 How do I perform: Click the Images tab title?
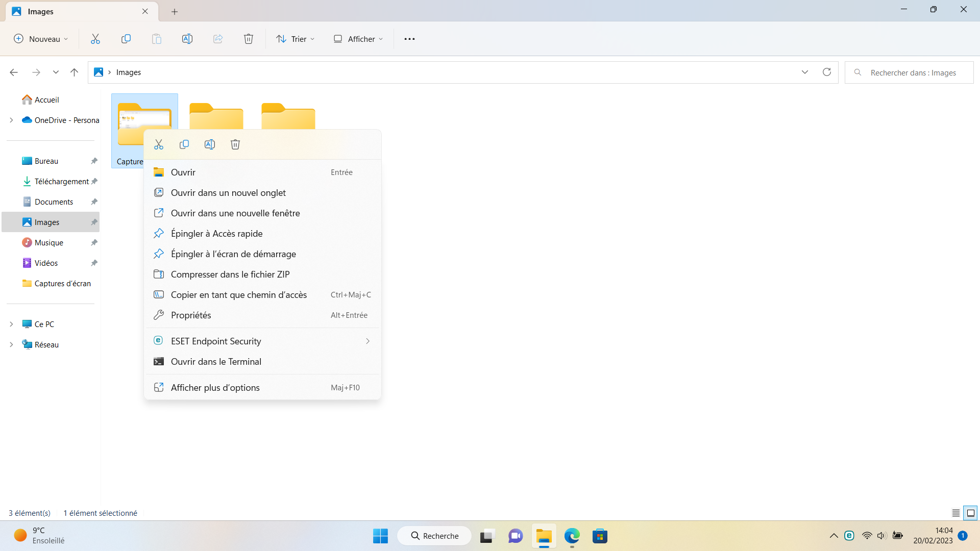tap(41, 11)
